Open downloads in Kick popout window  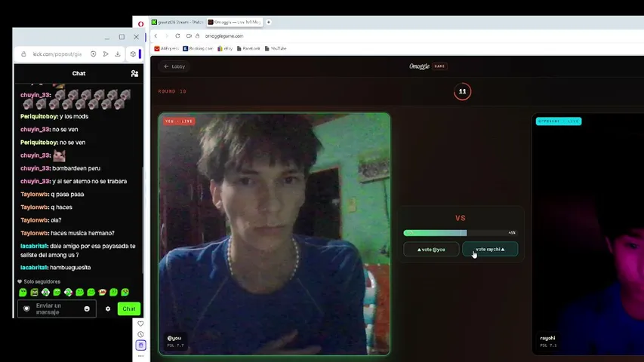click(118, 54)
